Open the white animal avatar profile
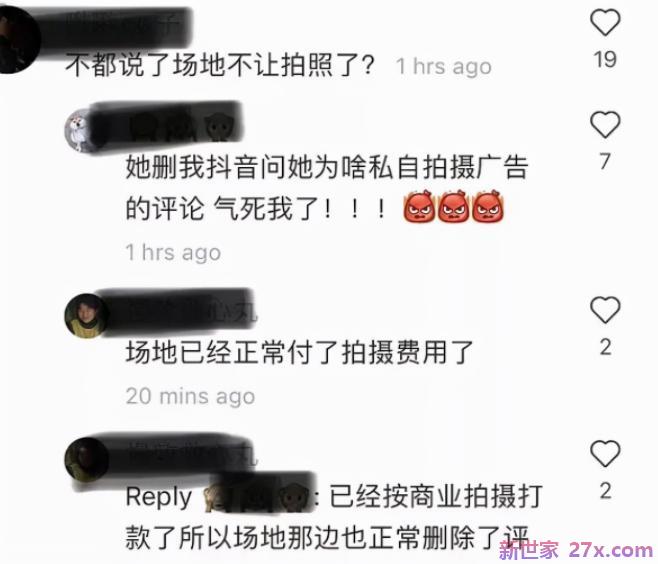Image resolution: width=658 pixels, height=564 pixels. (x=78, y=131)
